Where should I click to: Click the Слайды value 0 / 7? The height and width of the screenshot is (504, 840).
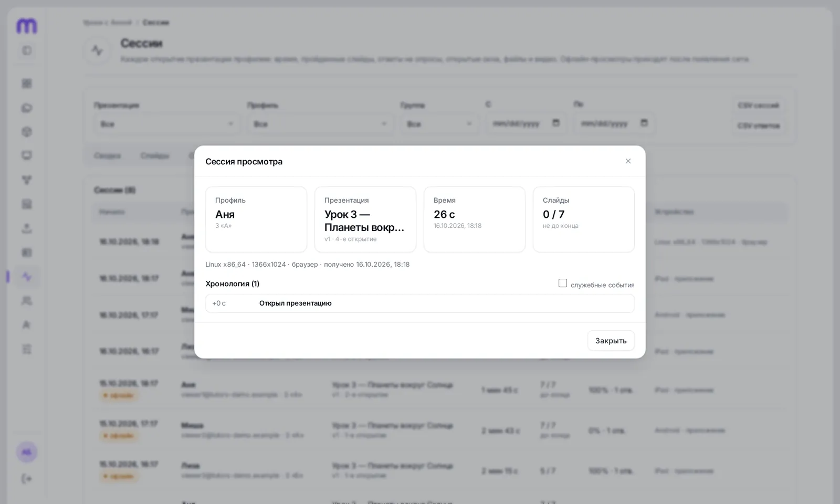[x=553, y=214]
